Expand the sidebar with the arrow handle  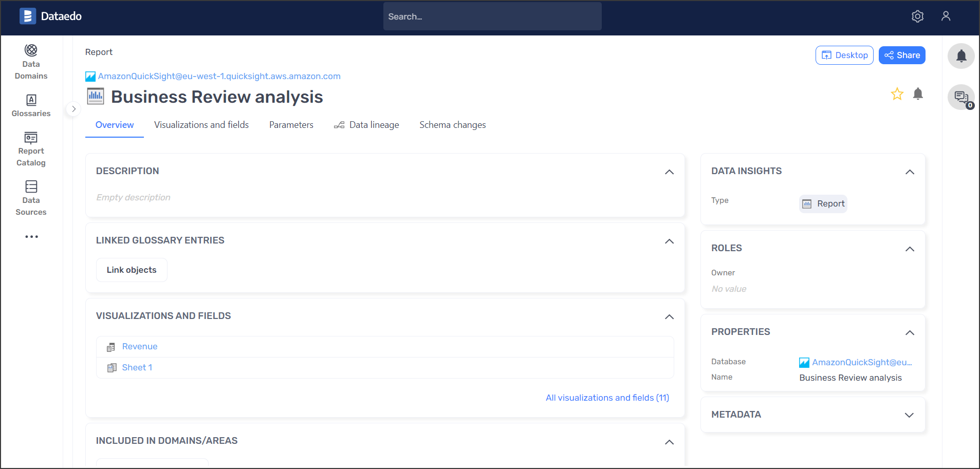[x=73, y=109]
